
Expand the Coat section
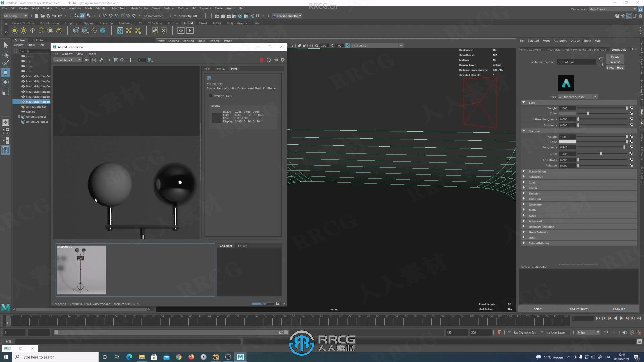pyautogui.click(x=524, y=182)
